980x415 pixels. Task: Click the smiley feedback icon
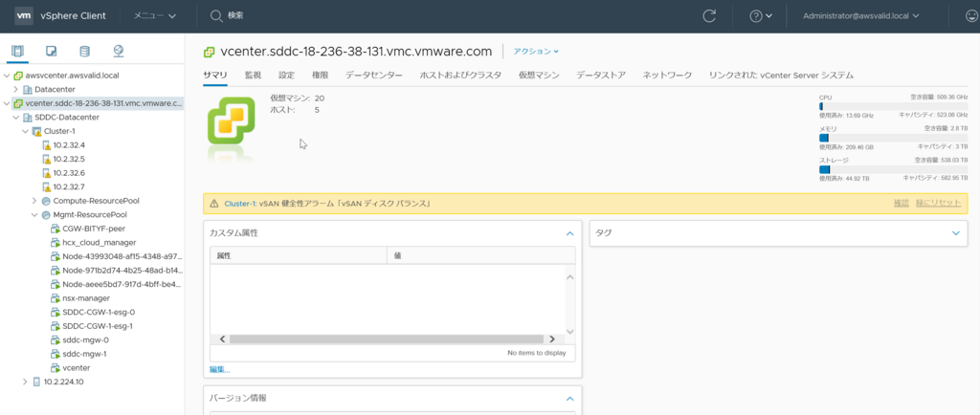click(x=971, y=16)
